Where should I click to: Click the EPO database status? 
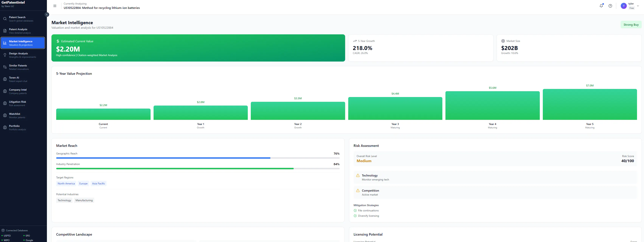27,236
